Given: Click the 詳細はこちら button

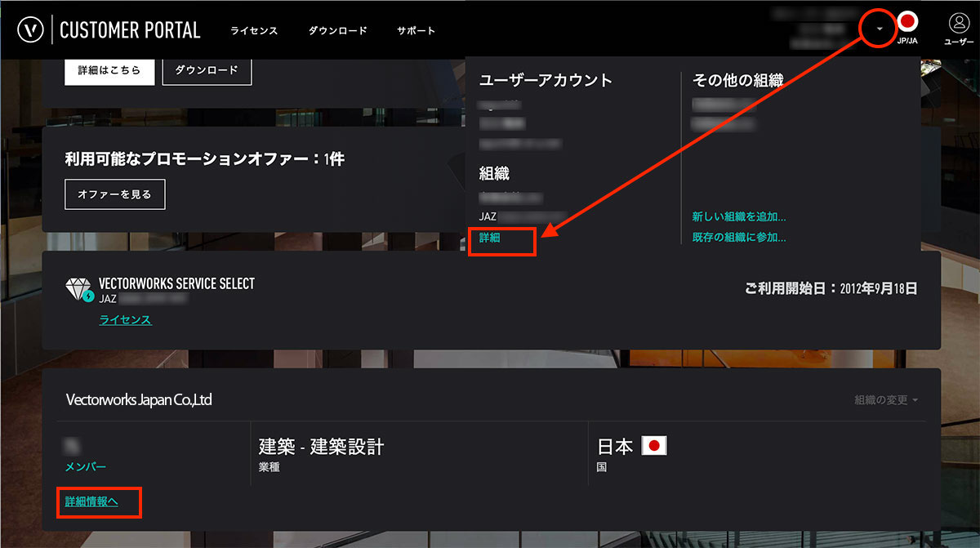Looking at the screenshot, I should [x=109, y=70].
